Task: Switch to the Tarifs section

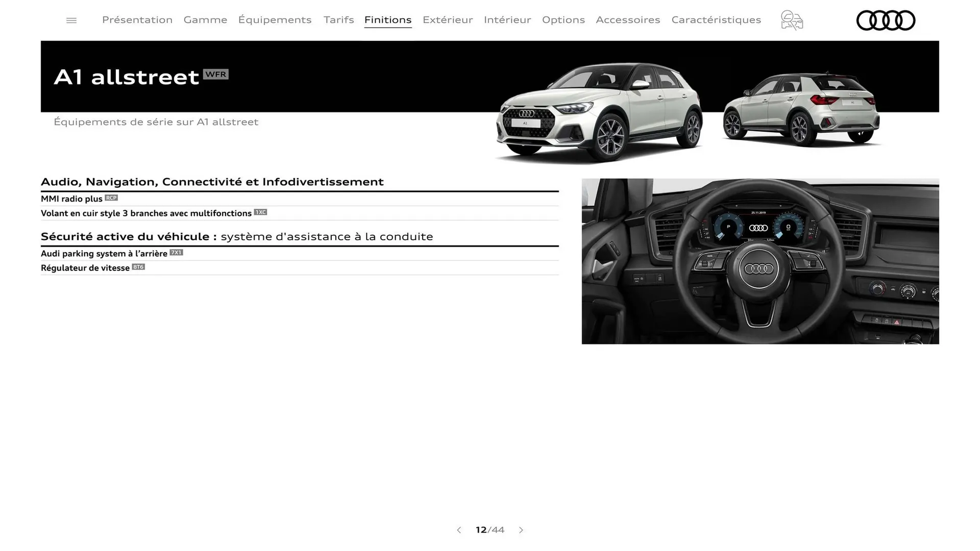Action: (338, 20)
